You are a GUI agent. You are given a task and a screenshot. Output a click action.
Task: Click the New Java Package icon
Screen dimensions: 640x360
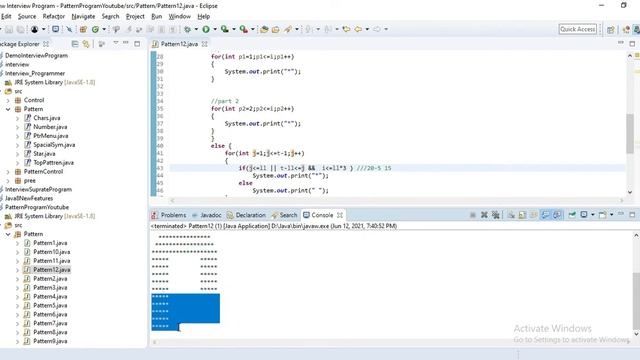(83, 29)
